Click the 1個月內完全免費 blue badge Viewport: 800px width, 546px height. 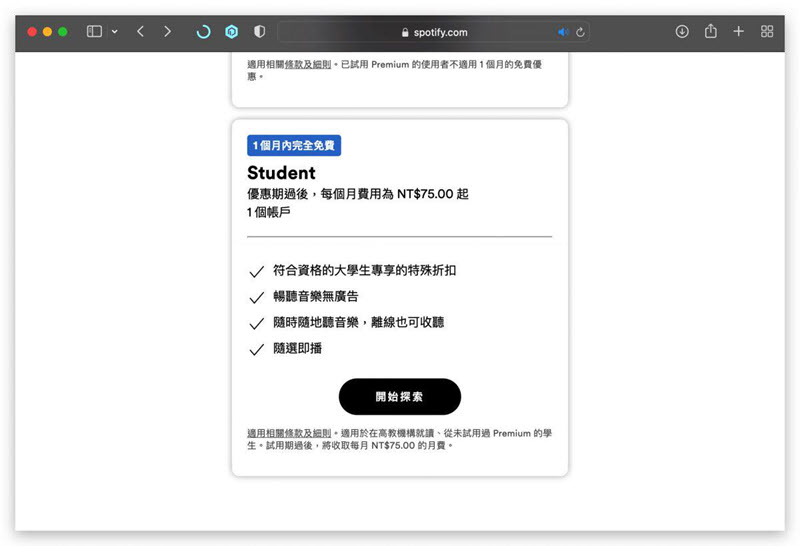[x=294, y=145]
